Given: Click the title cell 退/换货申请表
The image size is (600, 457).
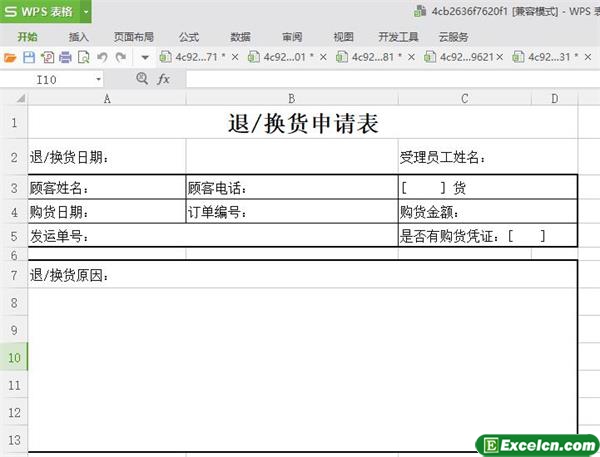Looking at the screenshot, I should click(x=303, y=122).
